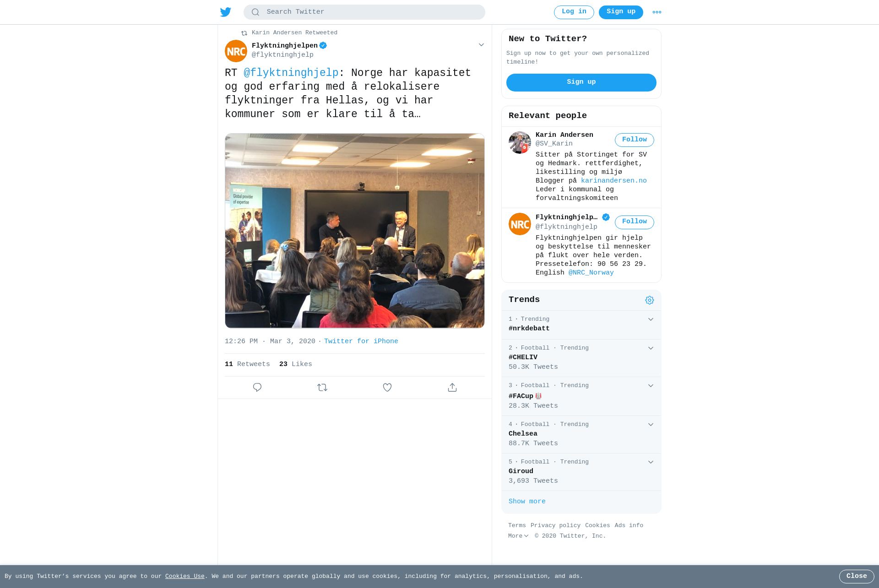Open the tweet options chevron menu

click(x=481, y=45)
